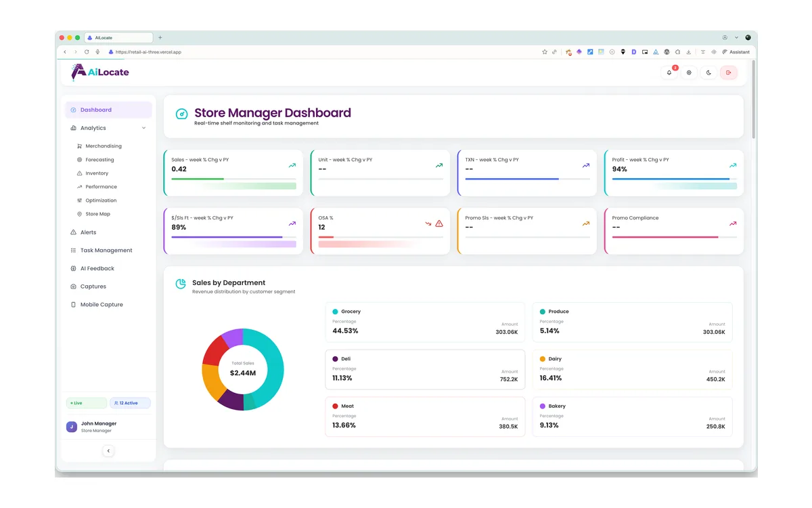Click the 0.42 value on Sales card
Screen dimensions: 812x508
point(179,169)
